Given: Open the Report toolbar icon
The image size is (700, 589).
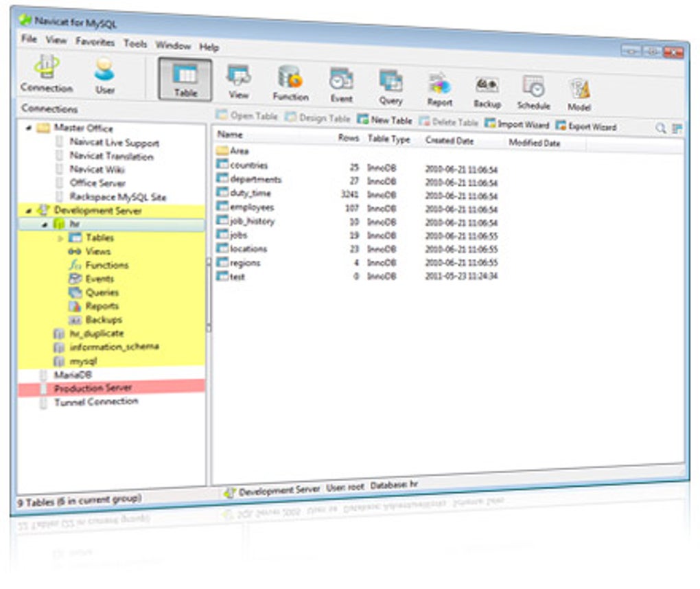Looking at the screenshot, I should tap(440, 89).
